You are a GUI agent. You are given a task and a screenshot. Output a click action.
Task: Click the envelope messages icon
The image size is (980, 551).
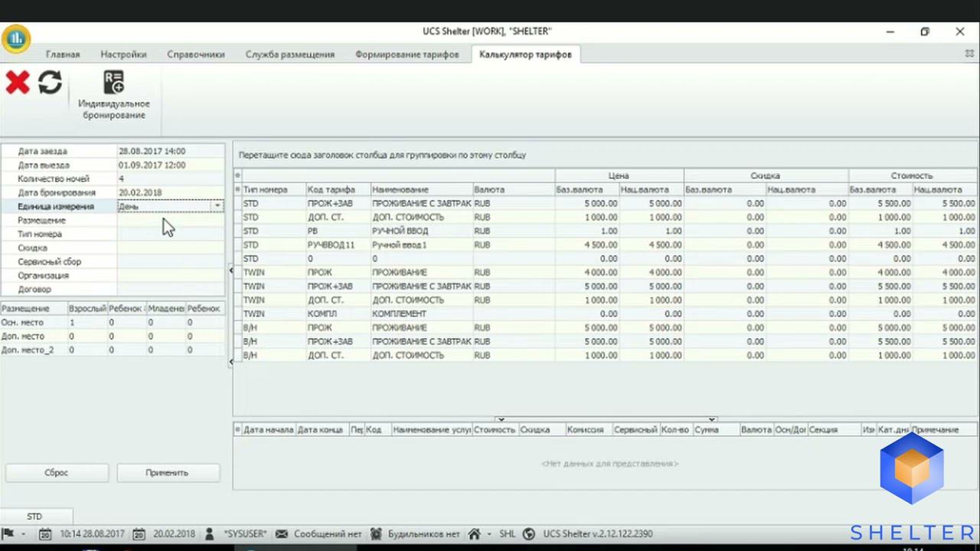[282, 533]
